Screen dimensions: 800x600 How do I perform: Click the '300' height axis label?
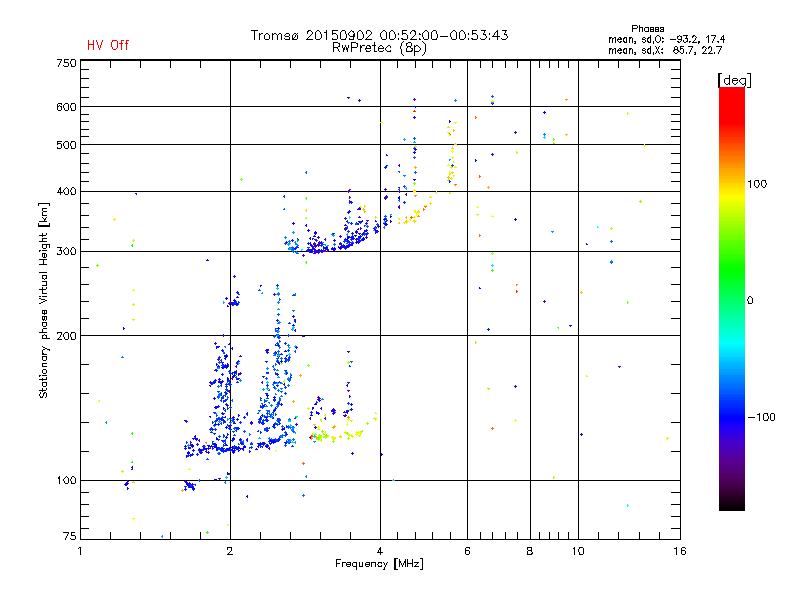(x=66, y=252)
